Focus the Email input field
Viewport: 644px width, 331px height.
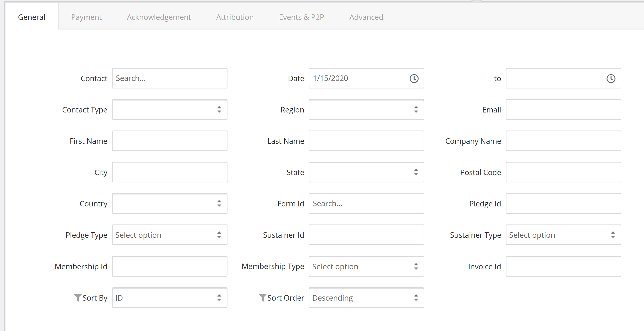(563, 109)
